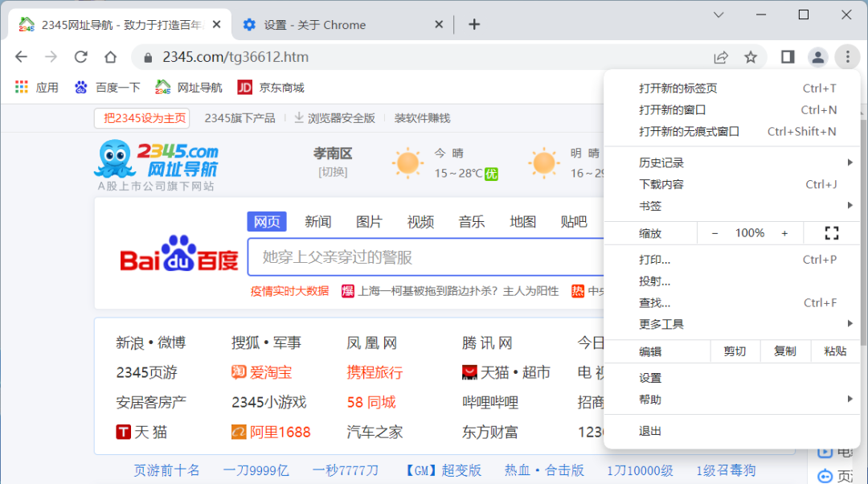Close the 设置 - 关于 Chrome tab
The height and width of the screenshot is (484, 868).
coord(439,24)
